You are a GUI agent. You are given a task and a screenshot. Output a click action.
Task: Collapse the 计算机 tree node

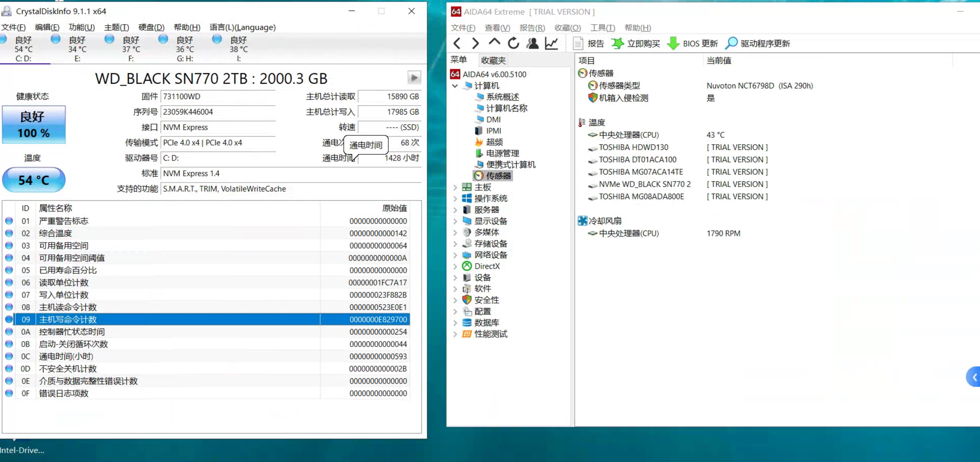[x=455, y=86]
